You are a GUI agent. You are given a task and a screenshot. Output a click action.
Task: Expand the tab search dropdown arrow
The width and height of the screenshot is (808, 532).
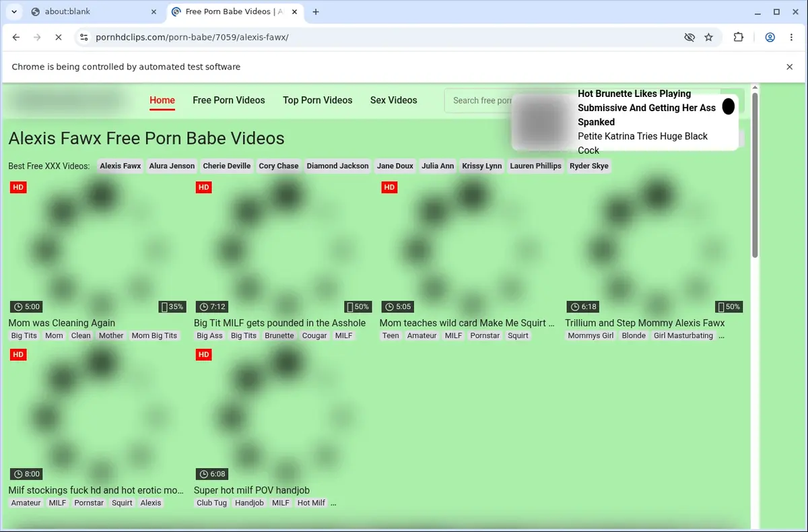tap(14, 11)
